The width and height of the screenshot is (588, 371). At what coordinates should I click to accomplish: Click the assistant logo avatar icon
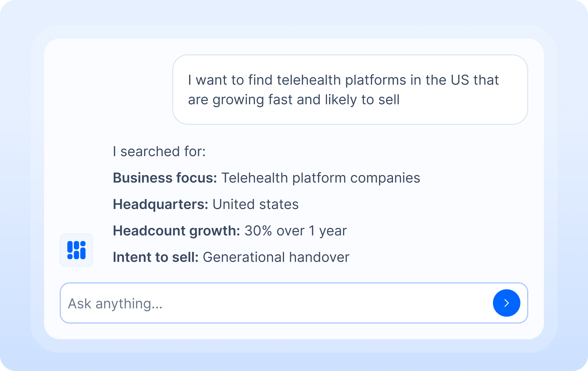pos(76,250)
